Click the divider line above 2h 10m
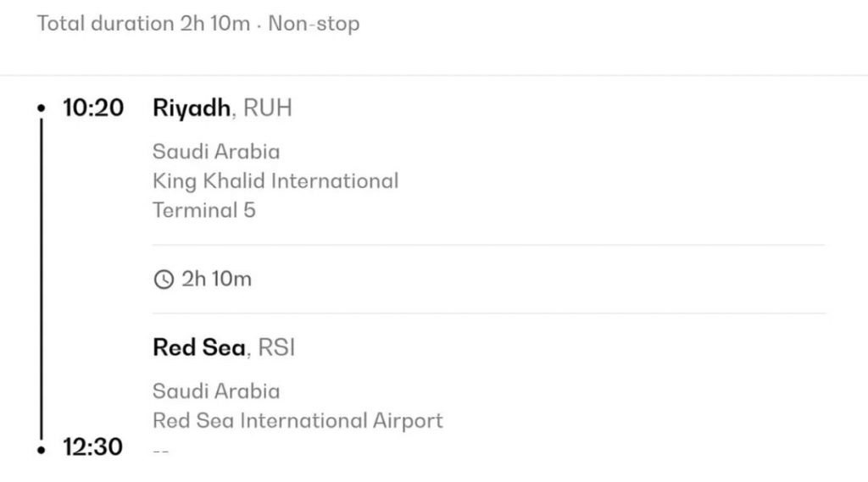This screenshot has width=868, height=482. (488, 246)
